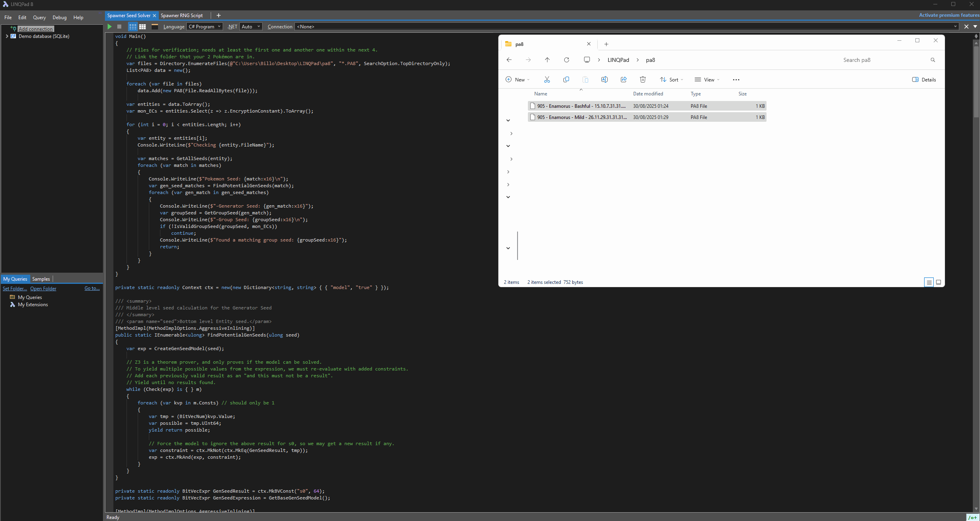Click Activate premium features link
980x521 pixels.
click(x=948, y=15)
